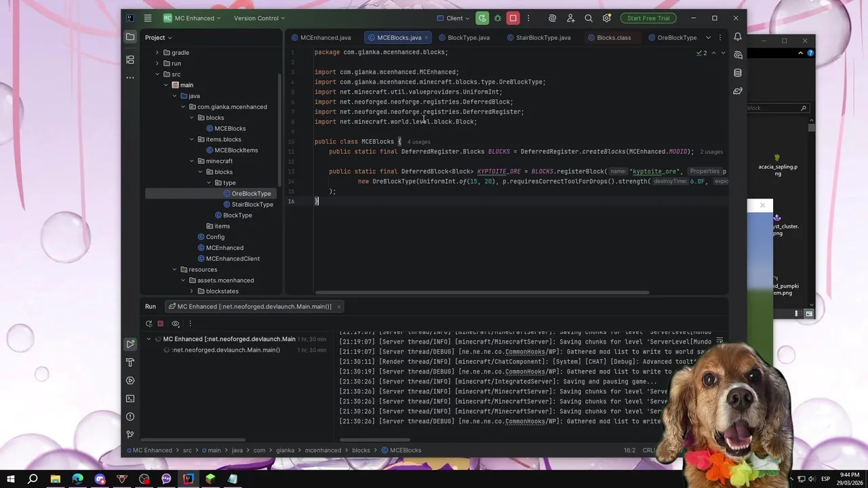Click the Rerun icon in the Run toolbar
Screen dimensions: 868x488
pyautogui.click(x=149, y=324)
